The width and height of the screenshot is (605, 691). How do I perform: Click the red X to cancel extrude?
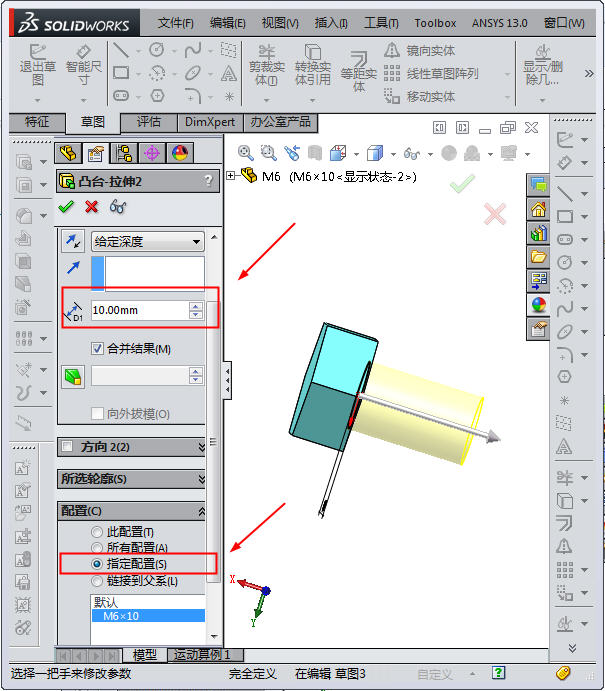pos(92,206)
